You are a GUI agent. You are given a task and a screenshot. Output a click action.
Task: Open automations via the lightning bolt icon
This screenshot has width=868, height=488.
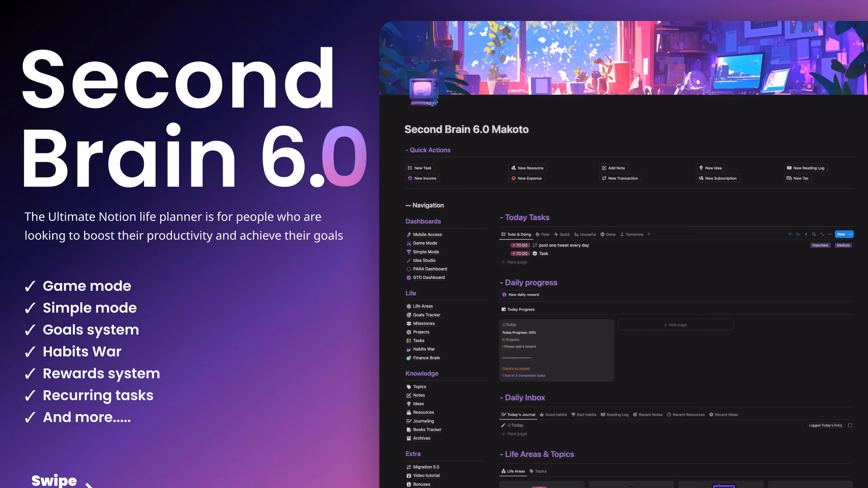806,235
